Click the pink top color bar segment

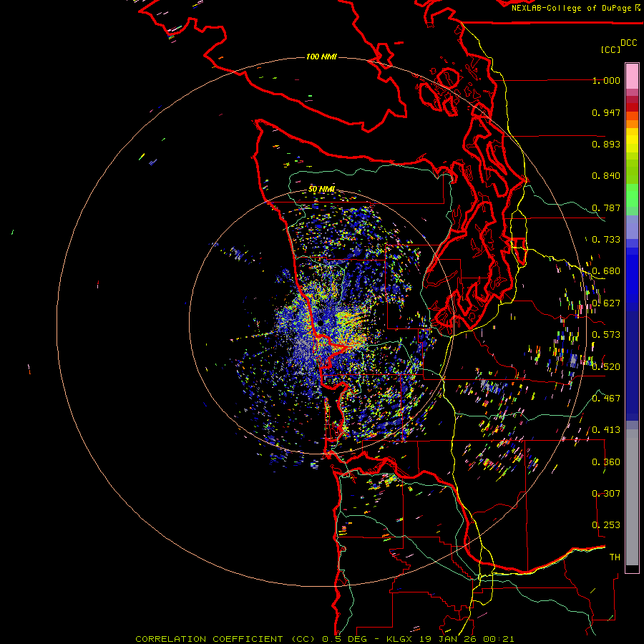point(632,77)
